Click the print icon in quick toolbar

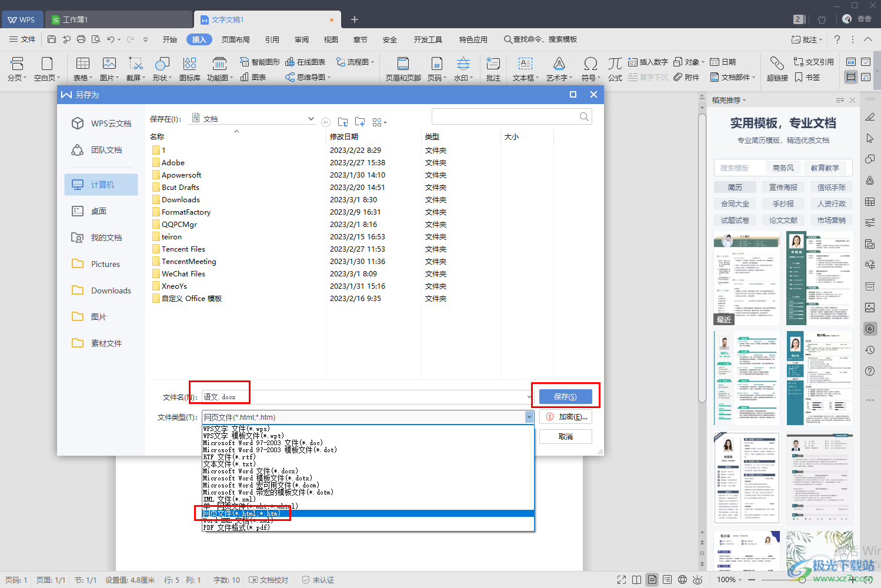click(x=81, y=39)
